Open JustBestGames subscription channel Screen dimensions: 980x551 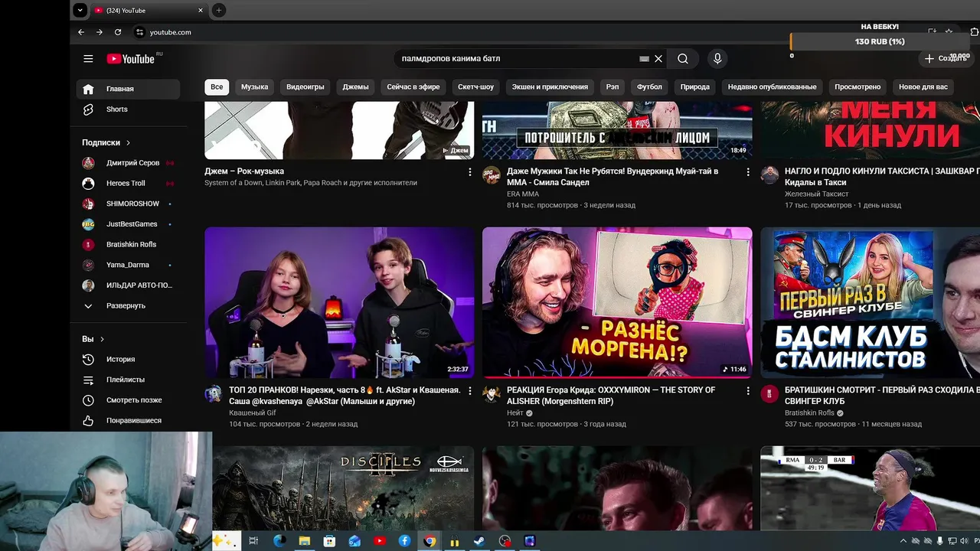(x=128, y=224)
